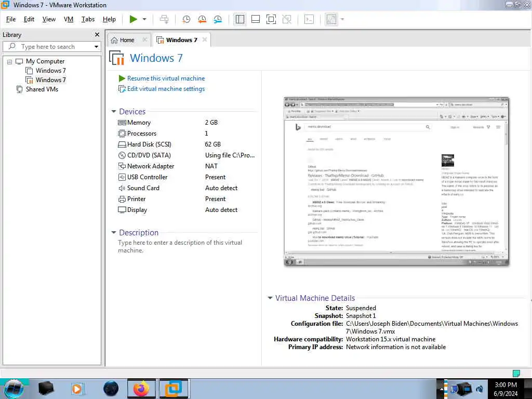Click the 'NAT' network adapter value
The width and height of the screenshot is (532, 399).
tap(211, 166)
